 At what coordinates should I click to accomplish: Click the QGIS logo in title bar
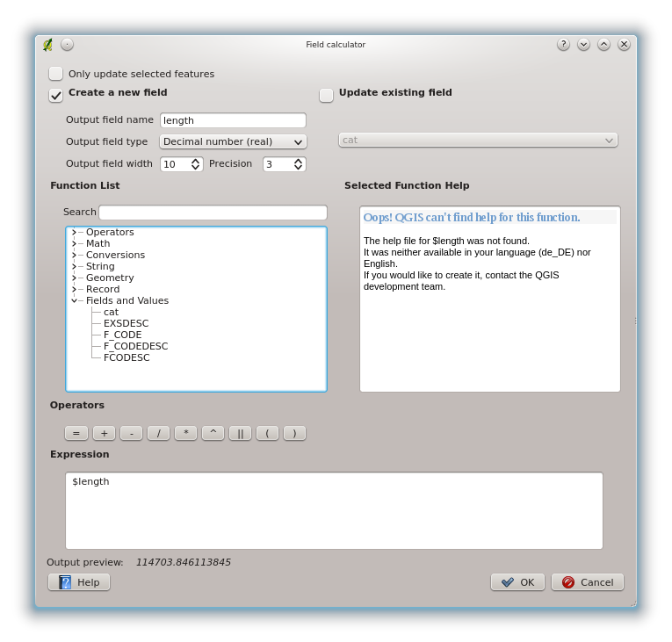(47, 44)
